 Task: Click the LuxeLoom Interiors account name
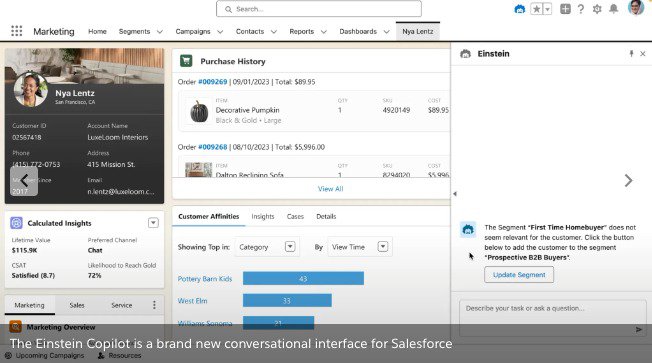click(118, 137)
